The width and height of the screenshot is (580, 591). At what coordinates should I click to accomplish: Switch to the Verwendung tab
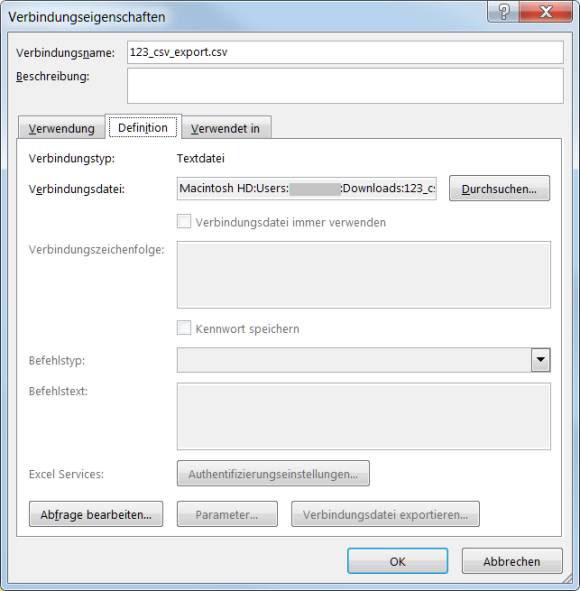[62, 128]
